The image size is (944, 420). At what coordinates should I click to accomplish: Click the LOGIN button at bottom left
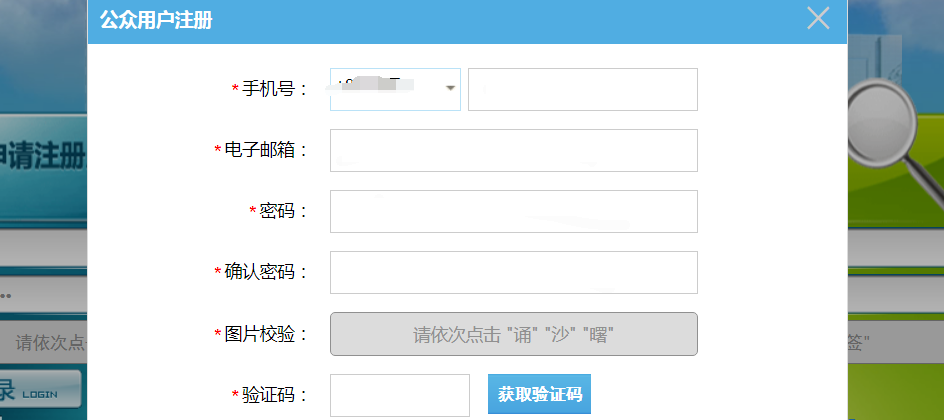[x=40, y=390]
